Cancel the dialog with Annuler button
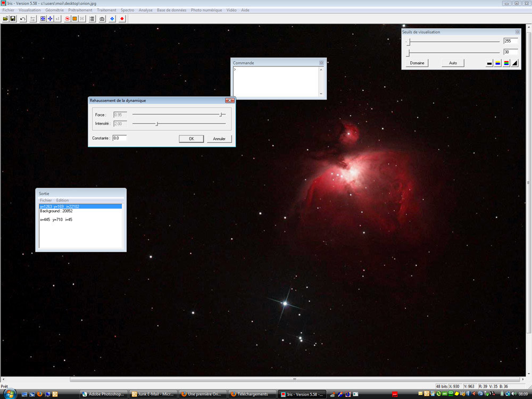The height and width of the screenshot is (399, 532). pyautogui.click(x=219, y=139)
